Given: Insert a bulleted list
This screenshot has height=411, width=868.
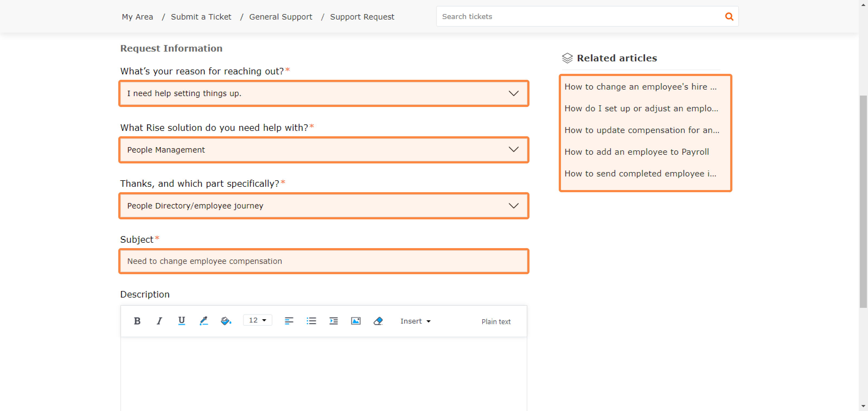Looking at the screenshot, I should click(x=311, y=321).
